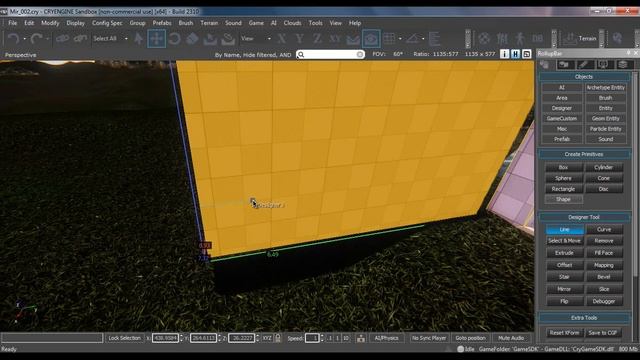Open grid snap size dropdown arrow
This screenshot has height=360, width=640.
400,39
